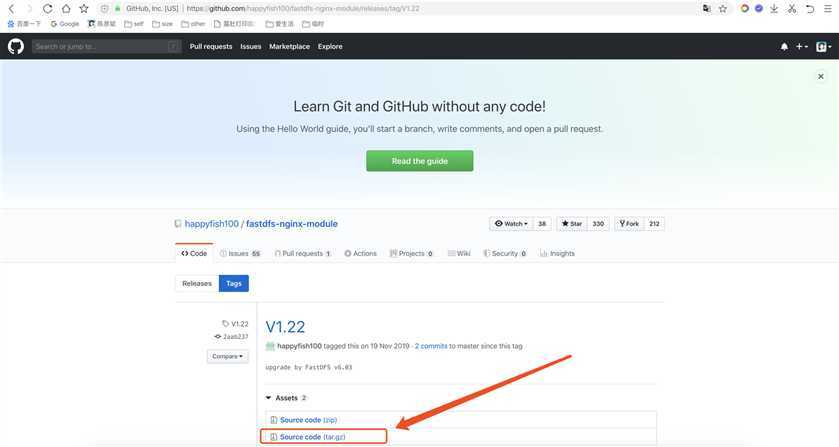Open the Watch dropdown button
This screenshot has height=447, width=839.
[511, 224]
